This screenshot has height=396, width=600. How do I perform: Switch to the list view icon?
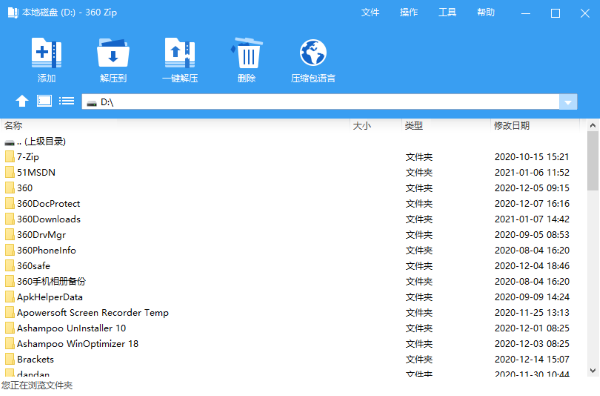tap(67, 101)
